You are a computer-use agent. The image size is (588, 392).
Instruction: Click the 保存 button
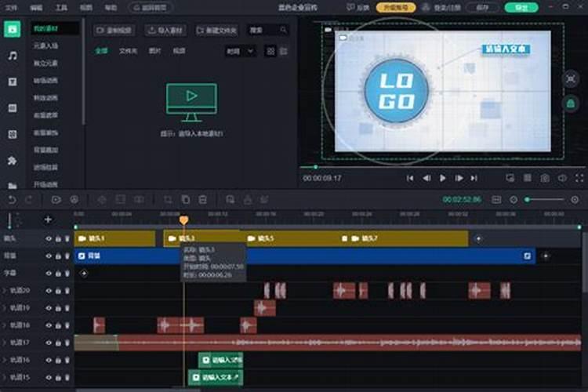(482, 8)
